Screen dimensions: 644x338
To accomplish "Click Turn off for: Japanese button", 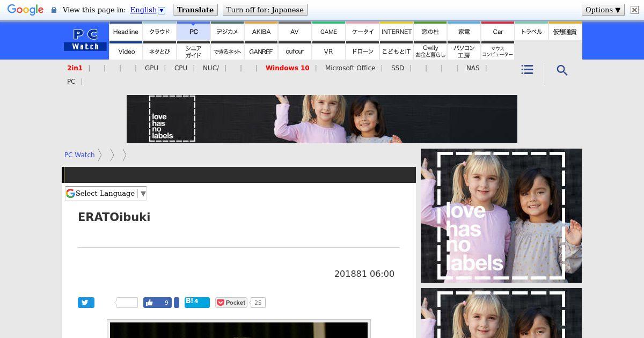I will pyautogui.click(x=265, y=10).
